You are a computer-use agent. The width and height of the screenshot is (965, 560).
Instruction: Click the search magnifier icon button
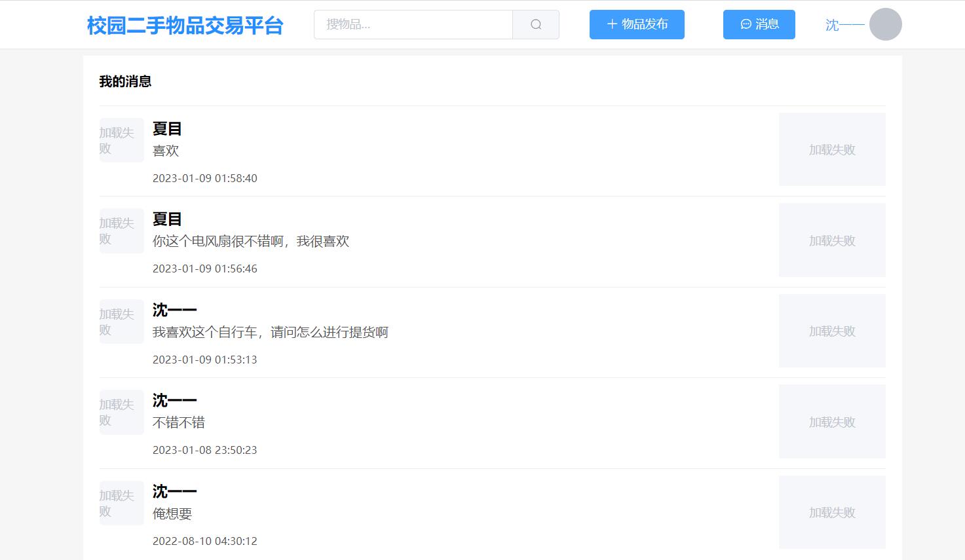pyautogui.click(x=536, y=25)
